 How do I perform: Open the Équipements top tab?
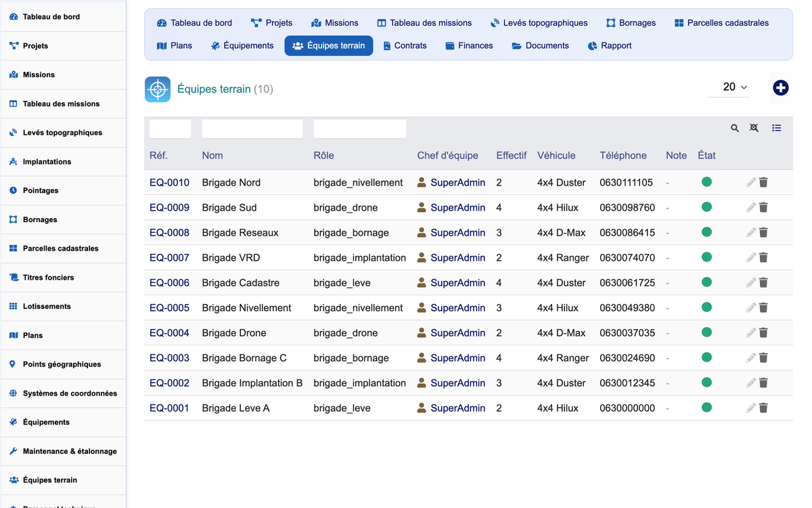pyautogui.click(x=242, y=46)
